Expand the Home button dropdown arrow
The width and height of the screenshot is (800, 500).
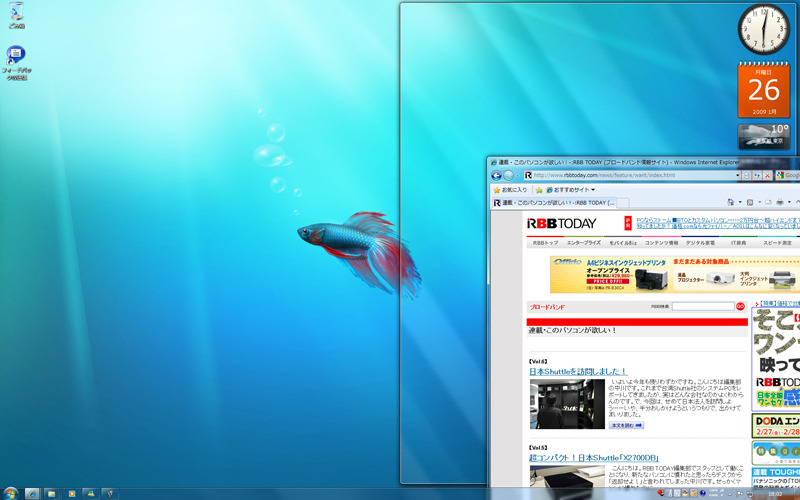(740, 202)
